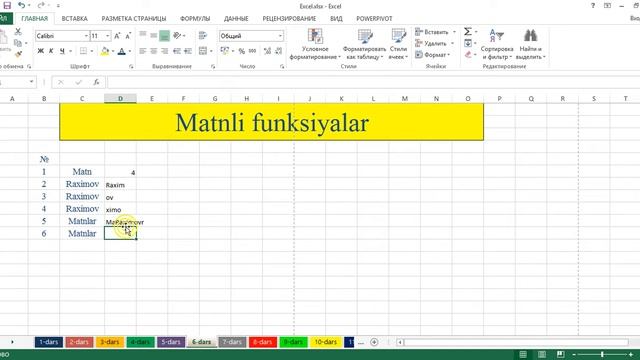
Task: Open Сортировка и фильтр menu
Action: coord(497,44)
